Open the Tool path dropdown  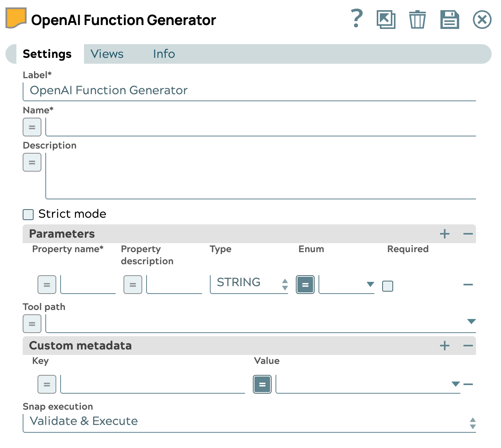(x=472, y=321)
